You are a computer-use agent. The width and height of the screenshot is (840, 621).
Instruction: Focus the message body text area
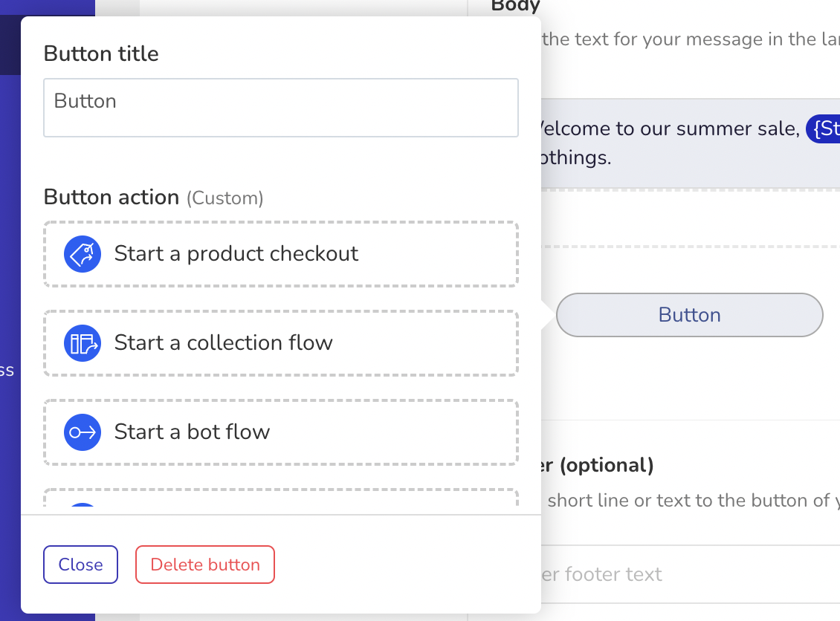tap(691, 143)
